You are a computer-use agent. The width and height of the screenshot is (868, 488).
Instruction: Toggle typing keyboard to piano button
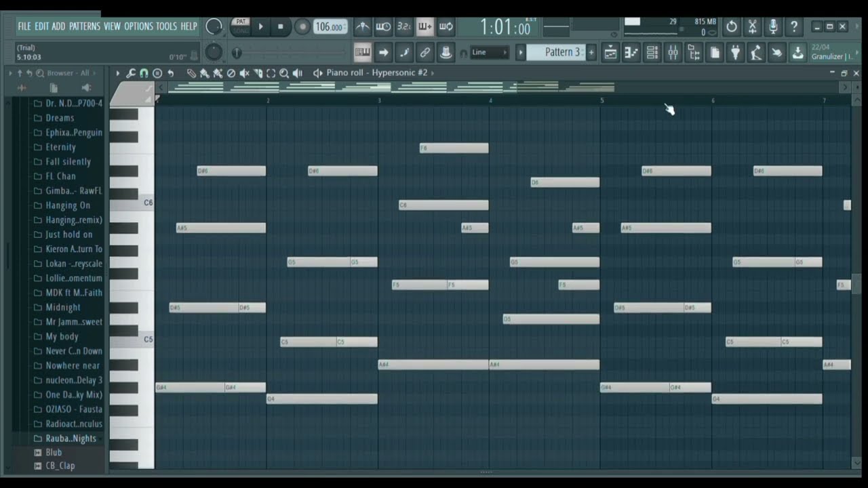(x=363, y=52)
